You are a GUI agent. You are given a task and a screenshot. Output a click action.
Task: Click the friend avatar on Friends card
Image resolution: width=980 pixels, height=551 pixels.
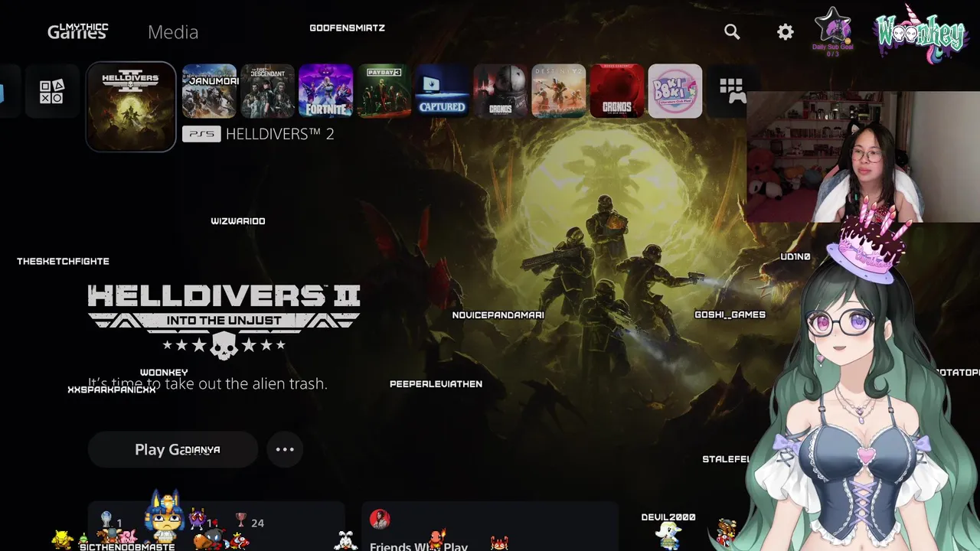point(380,520)
